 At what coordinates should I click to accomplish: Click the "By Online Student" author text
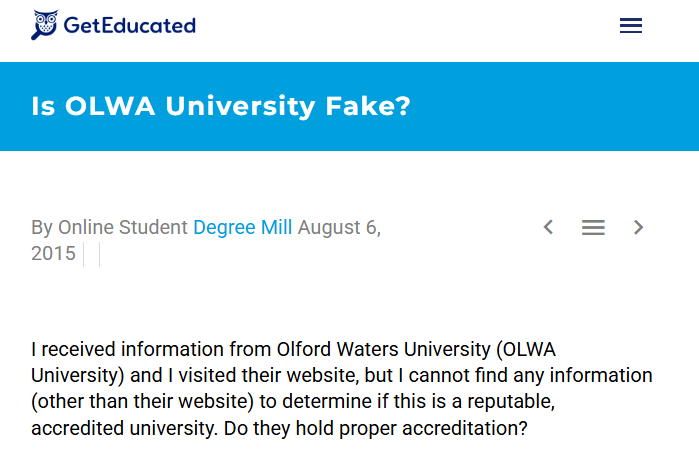coord(109,227)
